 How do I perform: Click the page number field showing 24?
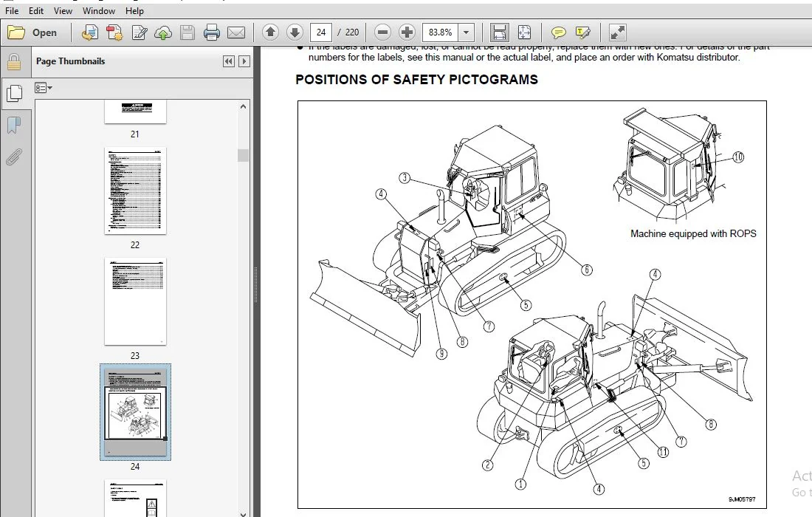321,32
